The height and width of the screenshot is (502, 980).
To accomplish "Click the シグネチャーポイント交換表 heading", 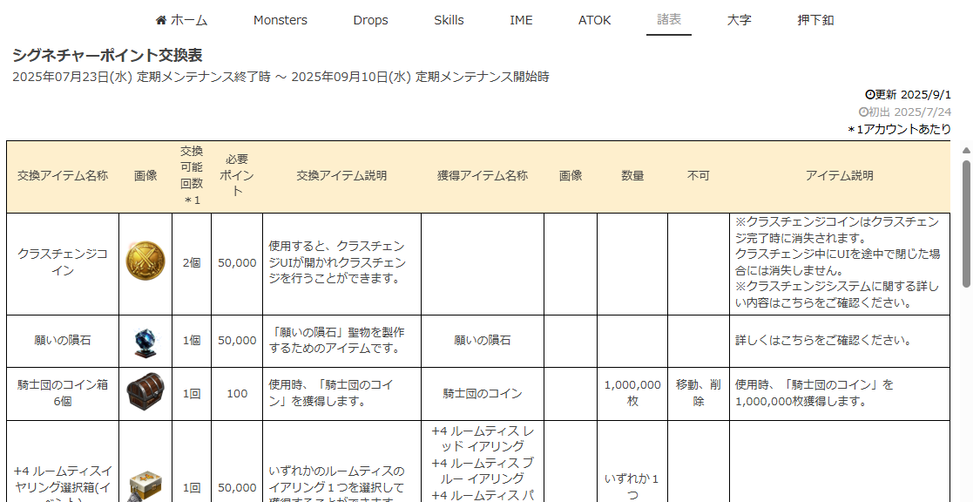I will coord(107,55).
